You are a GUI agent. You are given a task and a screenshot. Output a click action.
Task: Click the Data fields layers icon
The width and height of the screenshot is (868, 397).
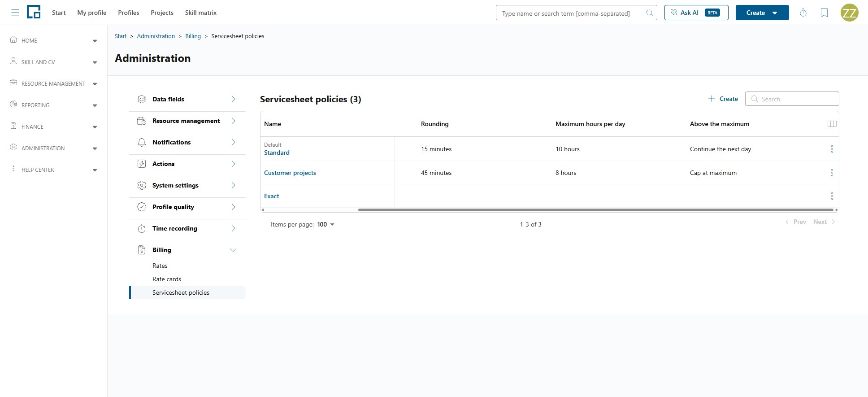tap(142, 99)
